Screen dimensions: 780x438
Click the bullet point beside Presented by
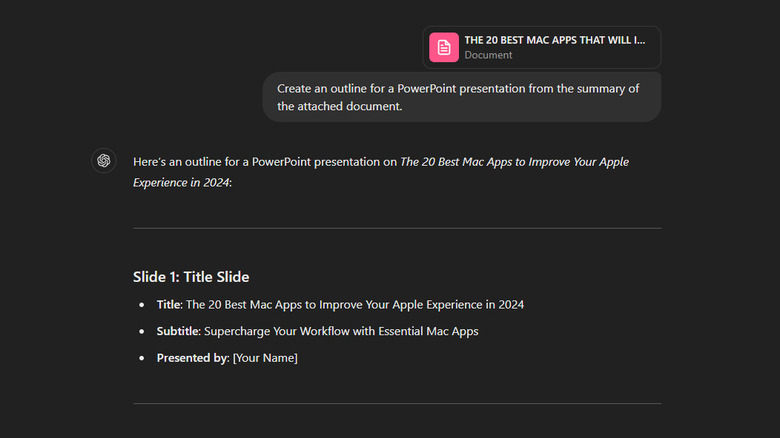pos(142,358)
